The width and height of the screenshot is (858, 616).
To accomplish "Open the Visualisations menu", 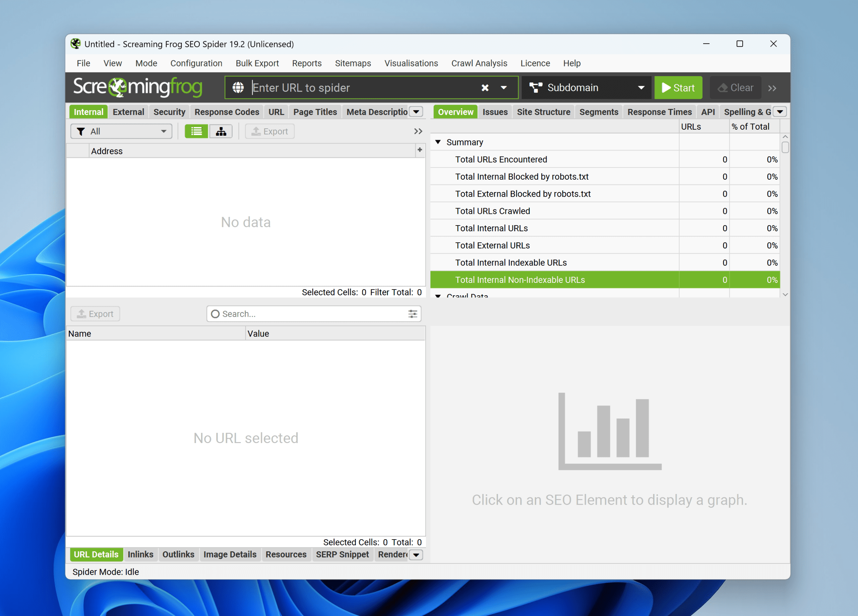I will (411, 63).
